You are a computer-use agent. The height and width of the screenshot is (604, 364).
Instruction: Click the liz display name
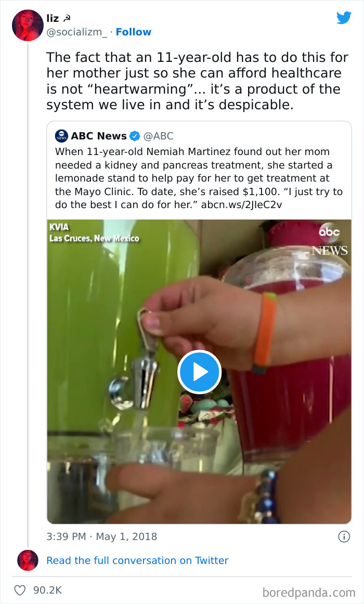52,19
